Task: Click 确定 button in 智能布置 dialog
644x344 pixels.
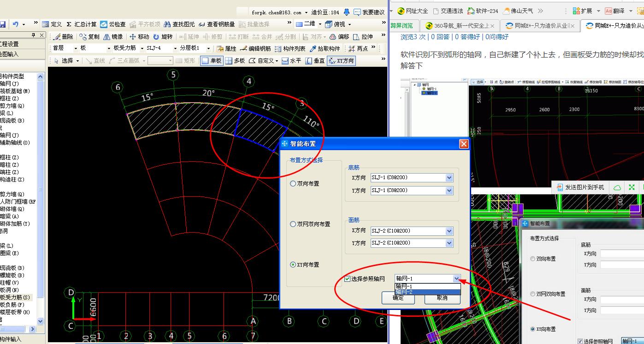Action: (398, 298)
